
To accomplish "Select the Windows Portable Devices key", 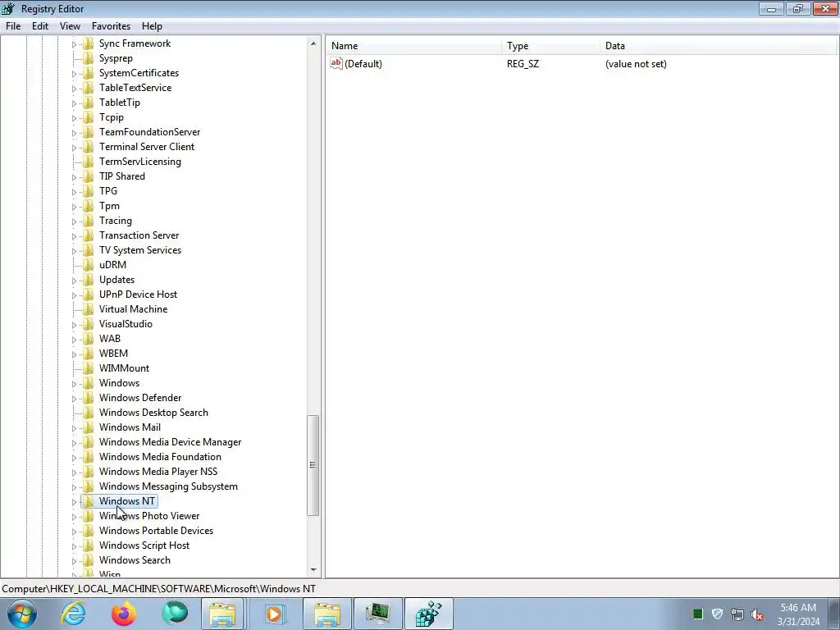I will pyautogui.click(x=156, y=531).
